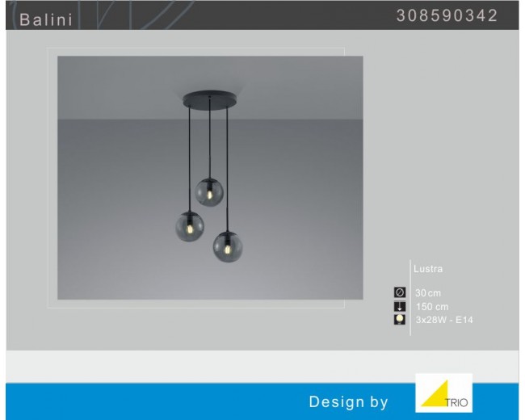Image resolution: width=525 pixels, height=420 pixels.
Task: Click the height arrow icon
Action: pos(399,306)
